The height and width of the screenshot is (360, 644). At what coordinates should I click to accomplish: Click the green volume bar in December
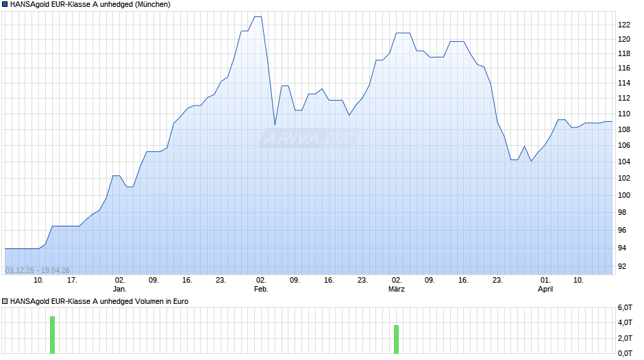[x=52, y=335]
